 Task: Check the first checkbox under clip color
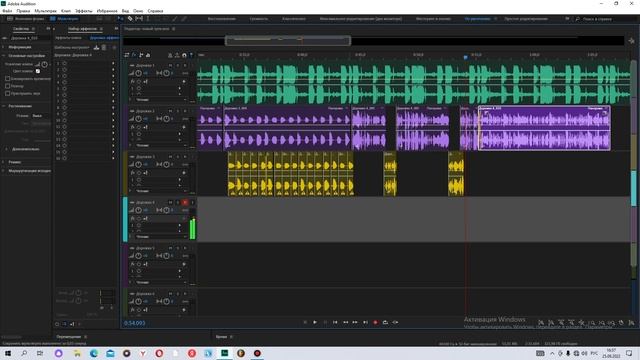pyautogui.click(x=7, y=78)
